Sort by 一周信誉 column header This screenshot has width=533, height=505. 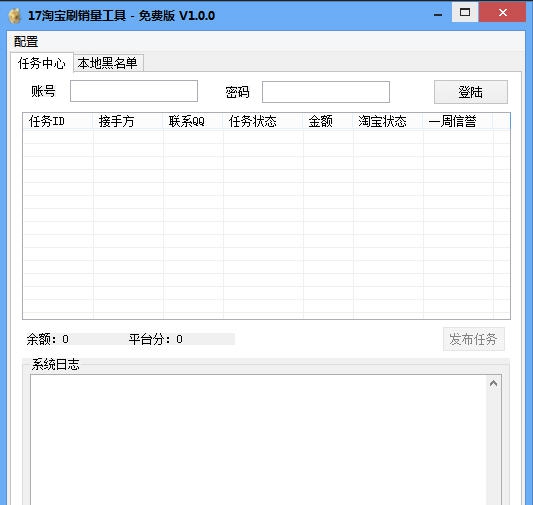(458, 121)
